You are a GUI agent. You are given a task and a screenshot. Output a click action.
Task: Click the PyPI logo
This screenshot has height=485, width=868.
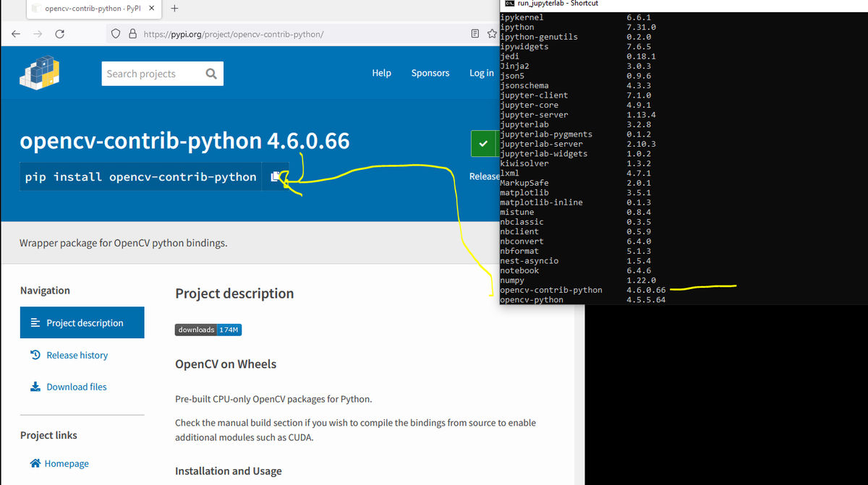(40, 73)
